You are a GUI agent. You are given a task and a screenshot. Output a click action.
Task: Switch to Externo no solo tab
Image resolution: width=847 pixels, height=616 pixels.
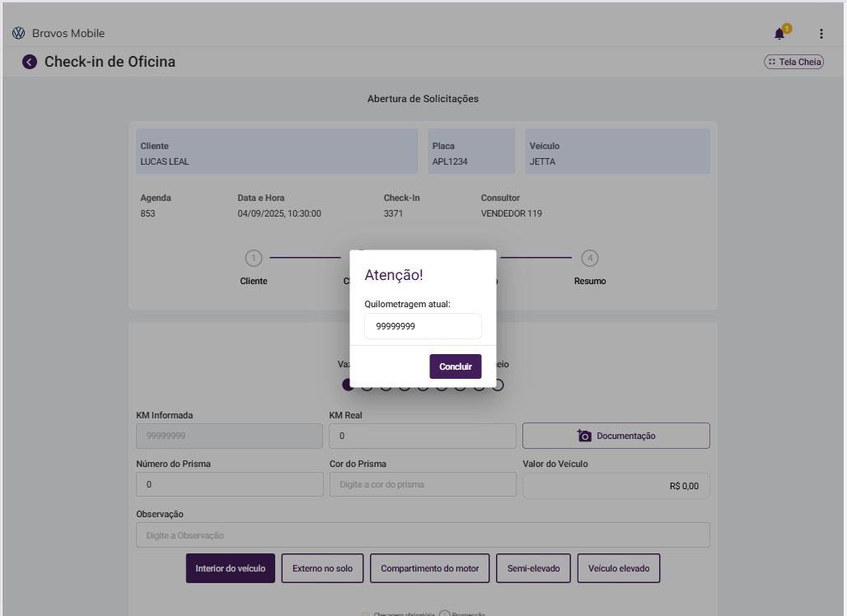coord(322,568)
